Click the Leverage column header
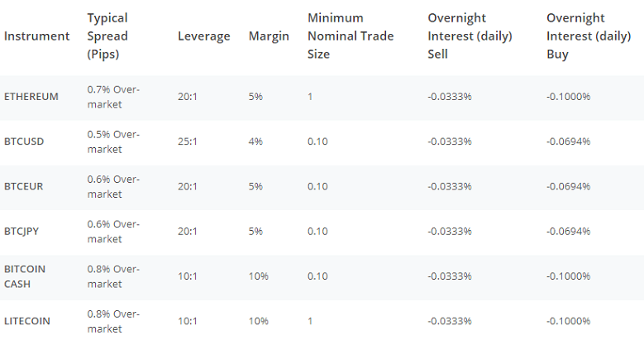 [203, 36]
